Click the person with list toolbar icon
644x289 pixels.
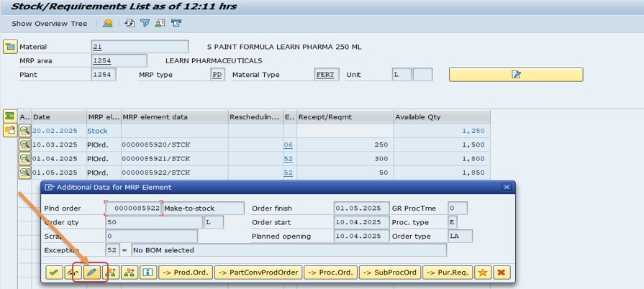(160, 24)
